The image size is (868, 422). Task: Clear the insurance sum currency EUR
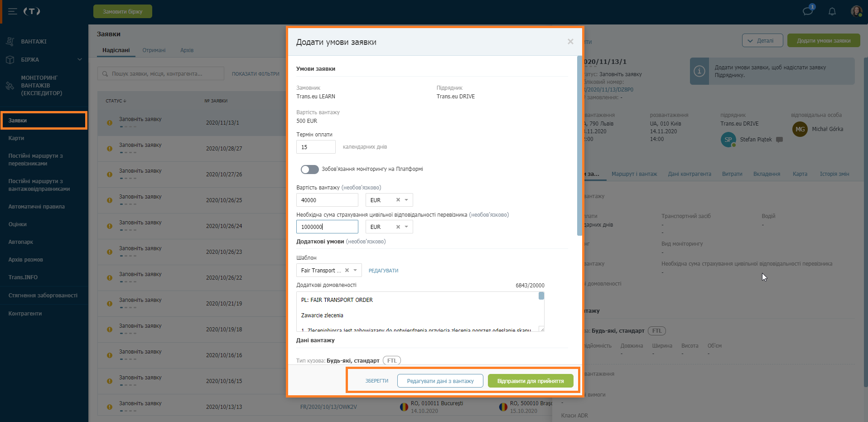pos(398,227)
